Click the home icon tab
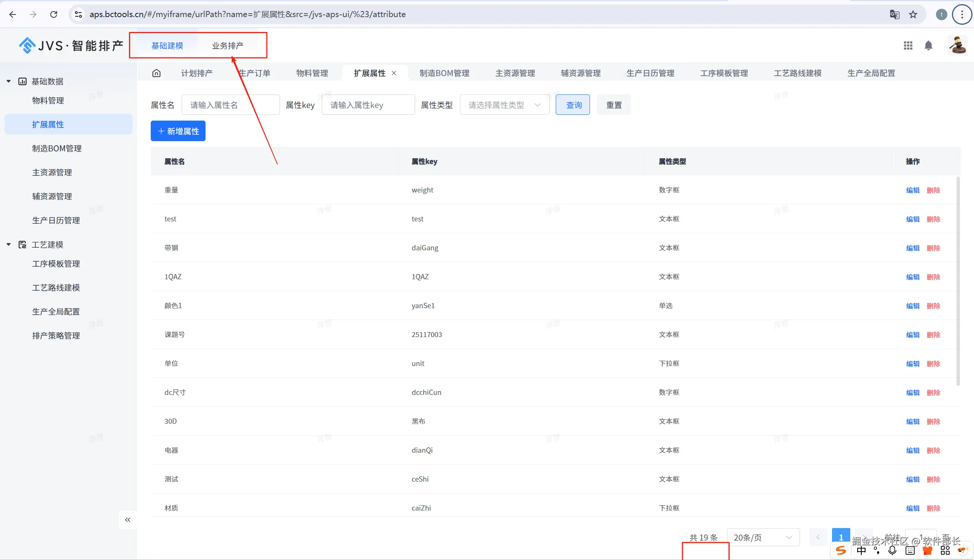 point(156,73)
